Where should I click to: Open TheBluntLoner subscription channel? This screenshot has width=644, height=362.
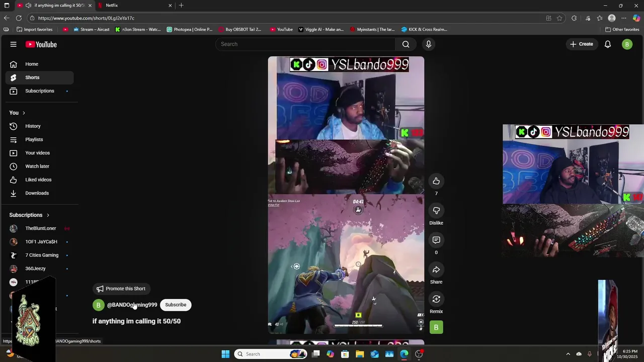(x=39, y=228)
